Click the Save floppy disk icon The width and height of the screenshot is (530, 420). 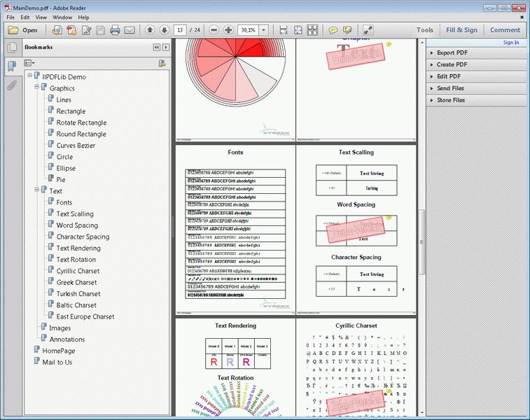pyautogui.click(x=100, y=30)
